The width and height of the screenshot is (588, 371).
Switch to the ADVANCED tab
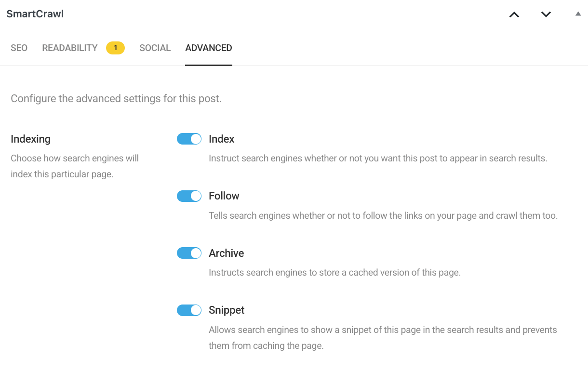[x=208, y=48]
